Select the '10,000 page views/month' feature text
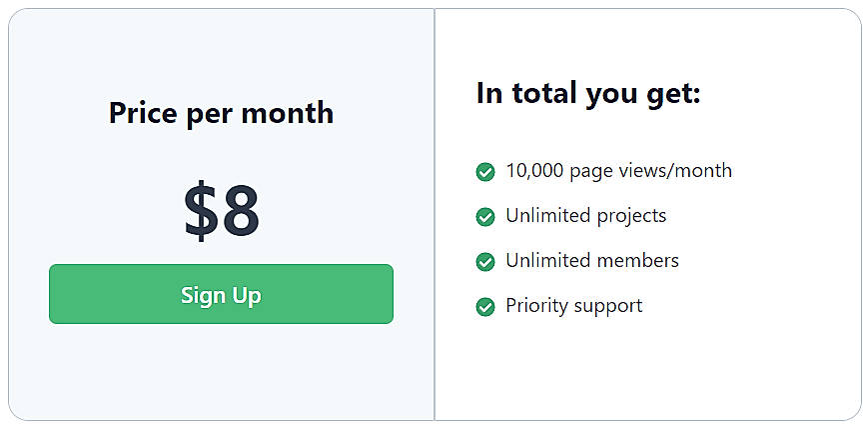868x427 pixels. (x=619, y=171)
